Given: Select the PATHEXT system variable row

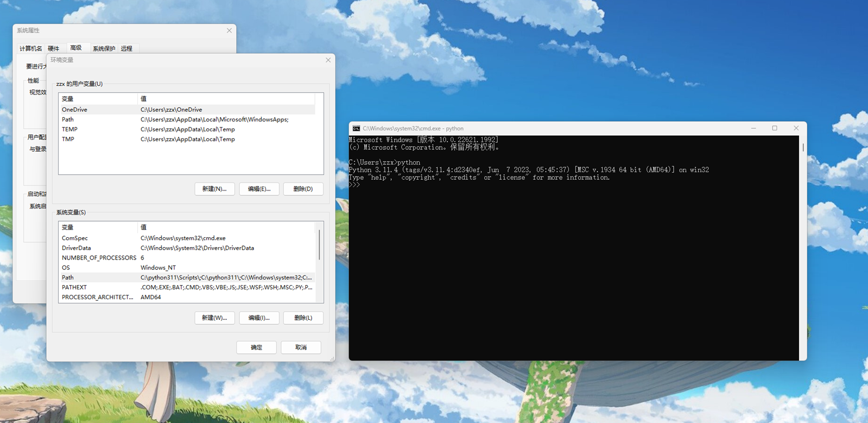Looking at the screenshot, I should click(187, 287).
